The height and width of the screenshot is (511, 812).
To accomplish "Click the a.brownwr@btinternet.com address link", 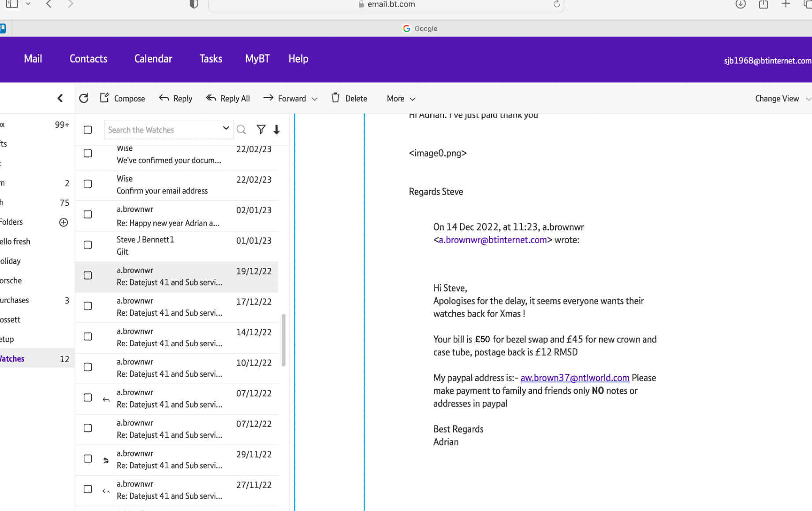I will coord(492,240).
